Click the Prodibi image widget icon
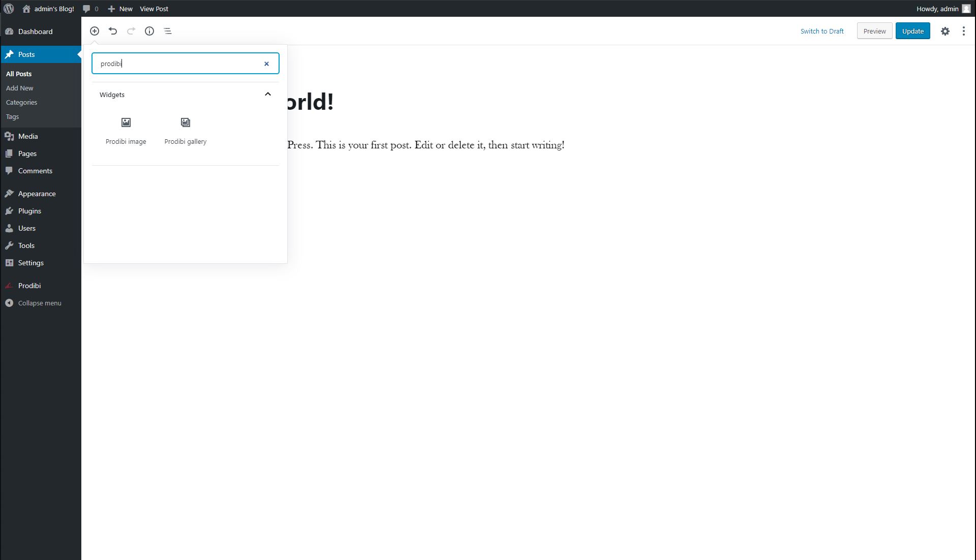The image size is (976, 560). (x=126, y=122)
